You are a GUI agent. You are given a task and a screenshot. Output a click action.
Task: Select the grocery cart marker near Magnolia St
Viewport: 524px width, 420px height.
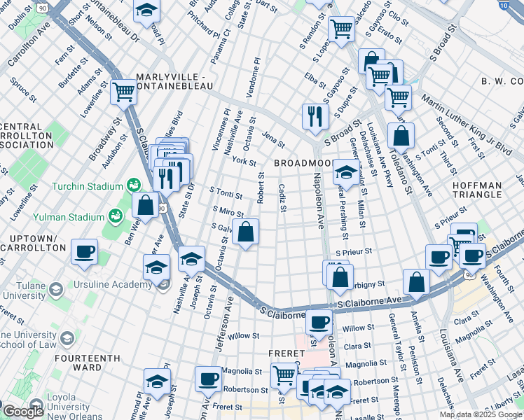284,377
